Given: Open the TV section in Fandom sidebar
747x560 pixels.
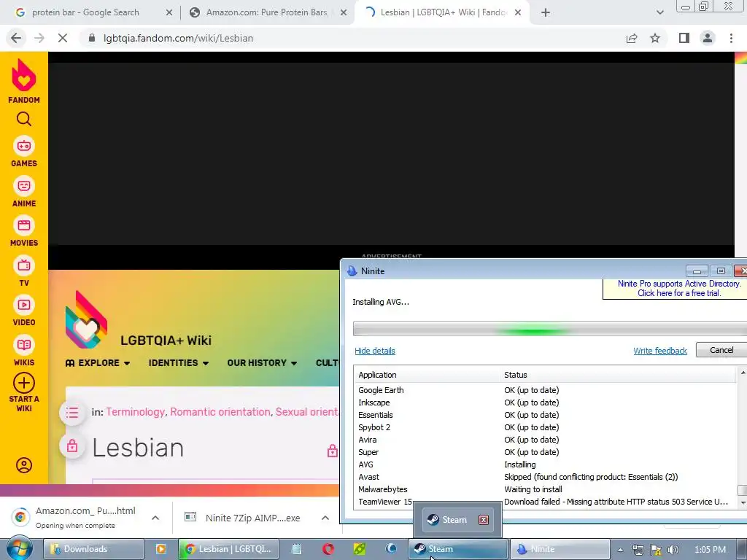Looking at the screenshot, I should click(24, 271).
